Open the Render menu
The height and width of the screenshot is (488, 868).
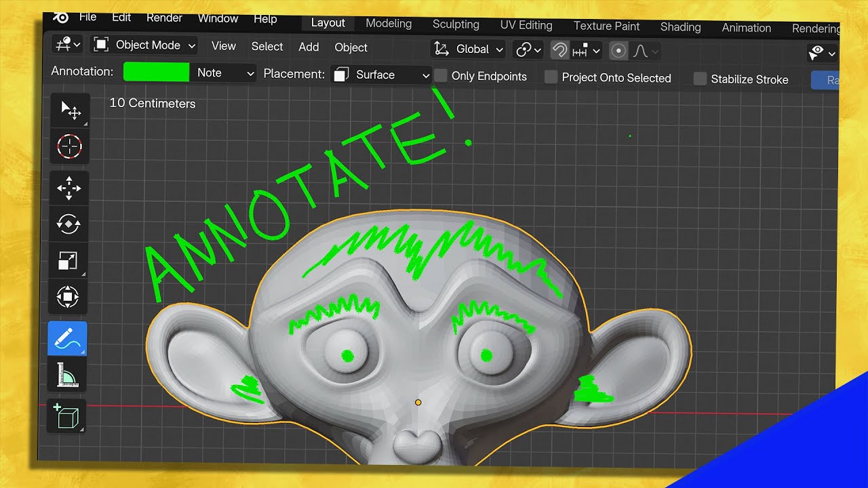click(164, 18)
